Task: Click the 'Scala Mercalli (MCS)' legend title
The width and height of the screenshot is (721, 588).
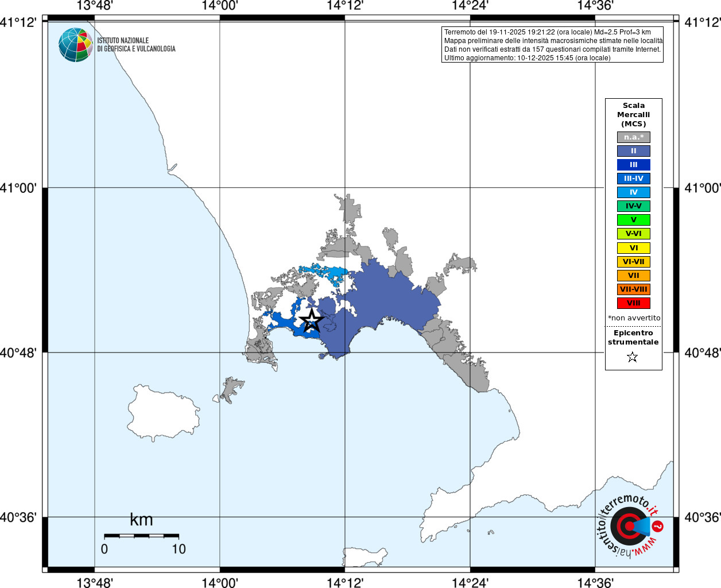Action: pos(634,115)
